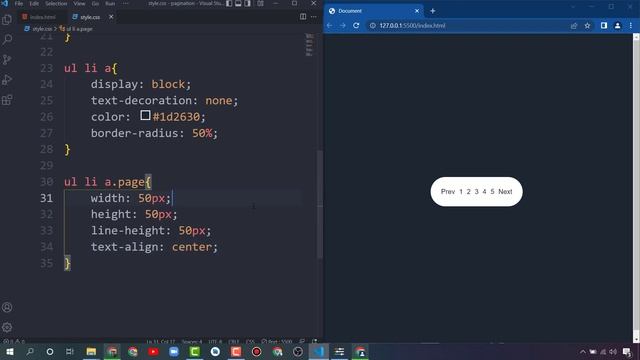Open the Accounts menu in activity bar
This screenshot has height=360, width=640.
[7, 307]
